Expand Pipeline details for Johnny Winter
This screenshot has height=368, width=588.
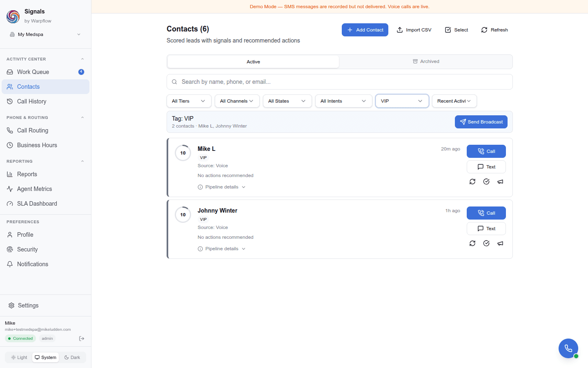coord(222,248)
